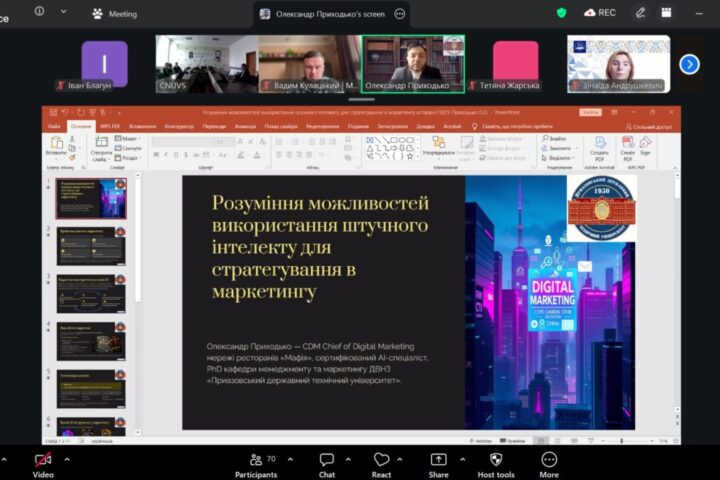Show next participants with blue arrow

click(x=689, y=64)
